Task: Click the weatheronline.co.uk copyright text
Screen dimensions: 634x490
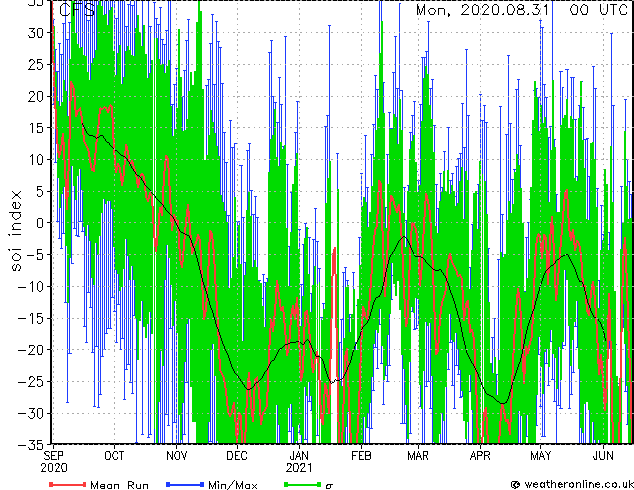Action: point(572,484)
